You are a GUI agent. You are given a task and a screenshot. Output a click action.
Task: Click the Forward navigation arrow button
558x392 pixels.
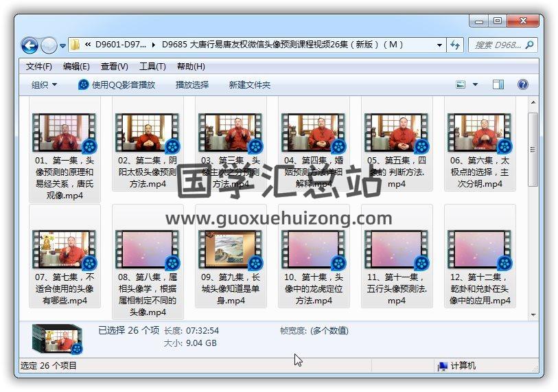[49, 46]
